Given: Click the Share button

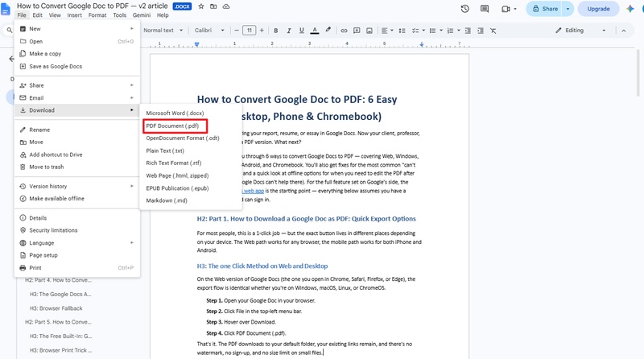Looking at the screenshot, I should [x=545, y=9].
